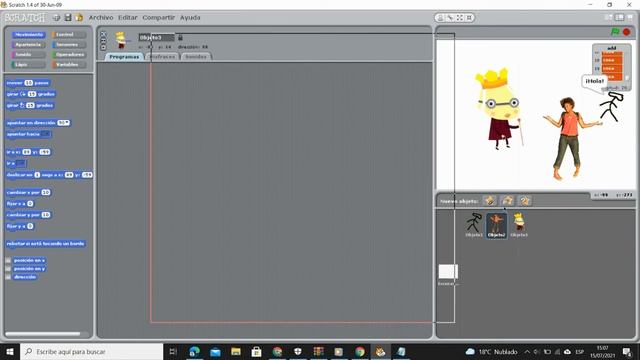Click the save project floppy icon
The height and width of the screenshot is (360, 640).
click(x=68, y=18)
